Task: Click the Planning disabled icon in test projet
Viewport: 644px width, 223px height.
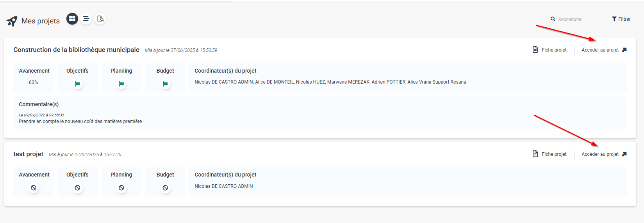Action: tap(121, 188)
